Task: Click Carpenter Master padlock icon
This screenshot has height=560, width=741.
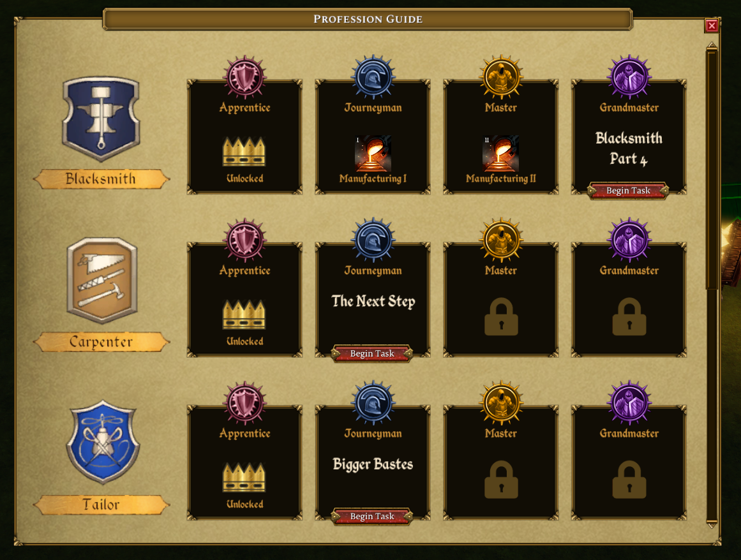Action: click(501, 316)
